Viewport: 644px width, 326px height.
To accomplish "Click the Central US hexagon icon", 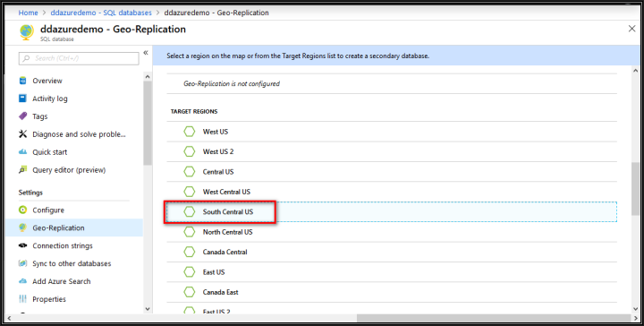I will (190, 171).
